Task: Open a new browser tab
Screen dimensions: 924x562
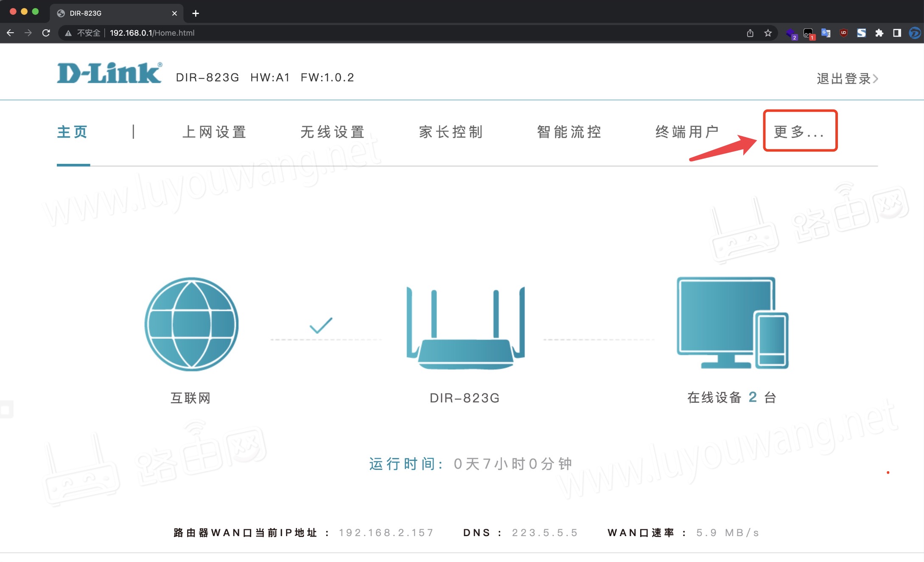Action: click(x=195, y=13)
